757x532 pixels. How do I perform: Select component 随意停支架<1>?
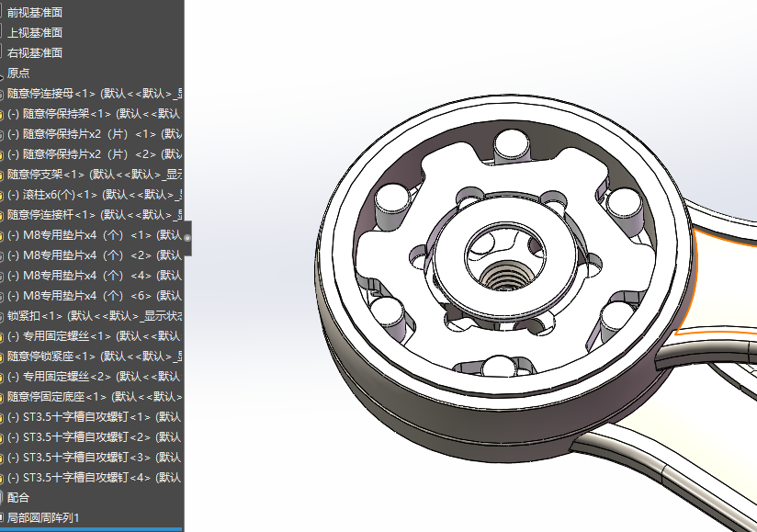coord(95,175)
